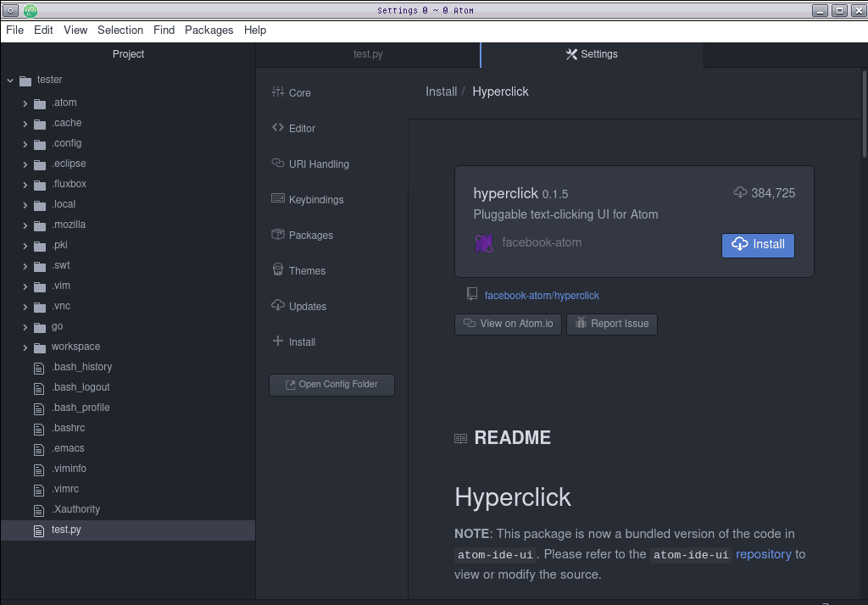Expand the .atom folder
This screenshot has height=605, width=868.
(x=25, y=103)
